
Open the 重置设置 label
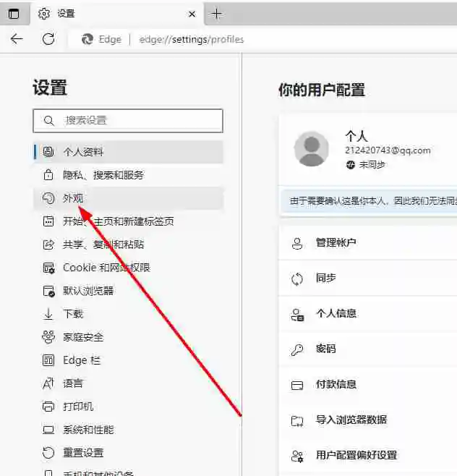(83, 453)
